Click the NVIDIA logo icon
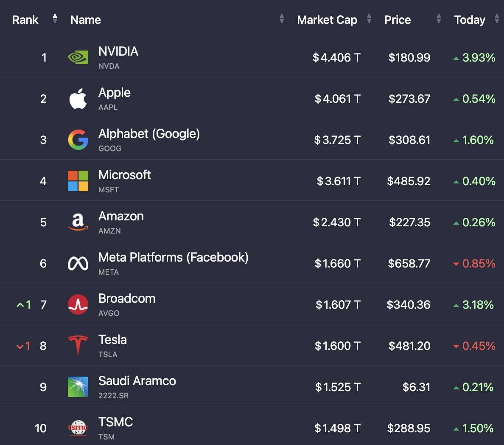The height and width of the screenshot is (445, 504). pyautogui.click(x=78, y=57)
